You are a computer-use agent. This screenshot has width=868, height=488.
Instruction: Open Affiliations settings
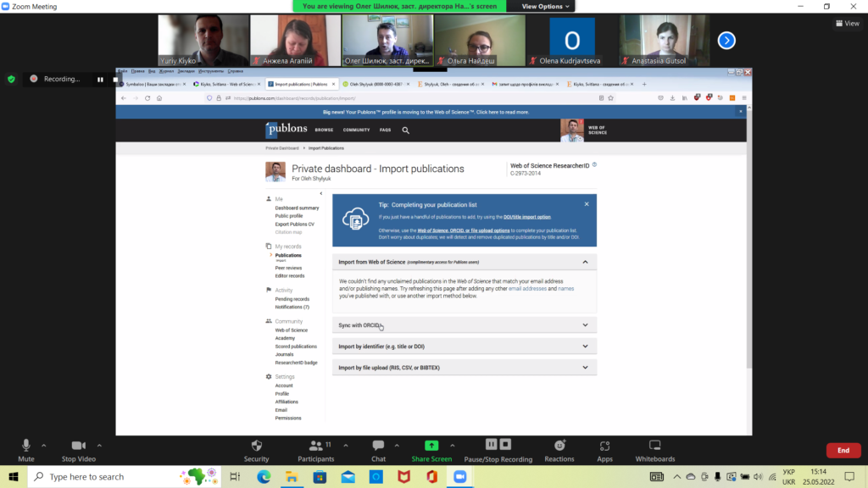[x=287, y=402]
